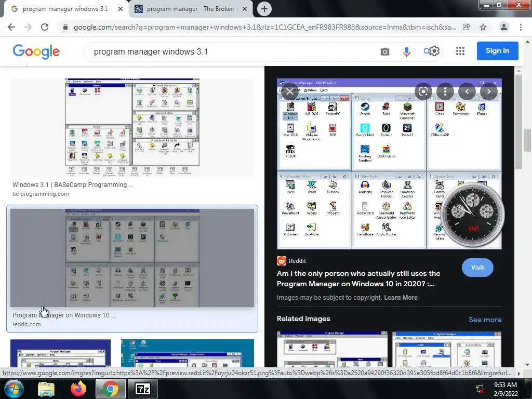Close the image preview panel
Image resolution: width=532 pixels, height=399 pixels.
click(x=289, y=91)
